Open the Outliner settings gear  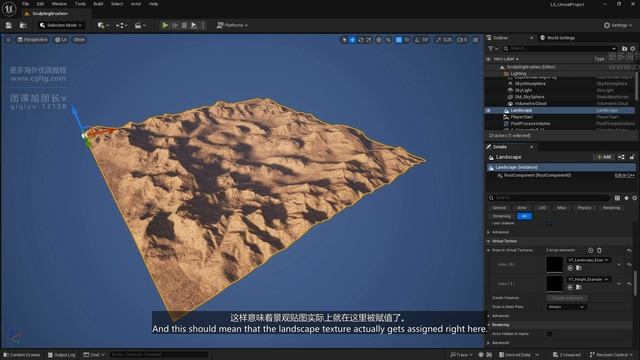[633, 49]
